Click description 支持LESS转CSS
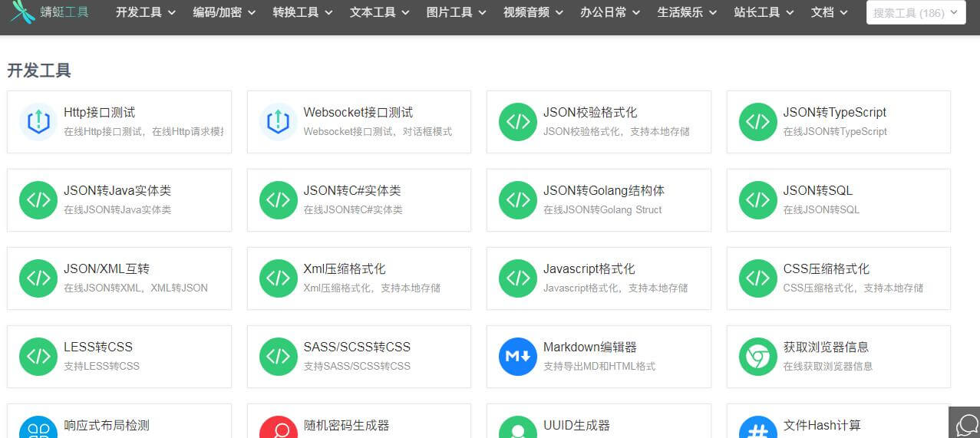 click(x=101, y=366)
